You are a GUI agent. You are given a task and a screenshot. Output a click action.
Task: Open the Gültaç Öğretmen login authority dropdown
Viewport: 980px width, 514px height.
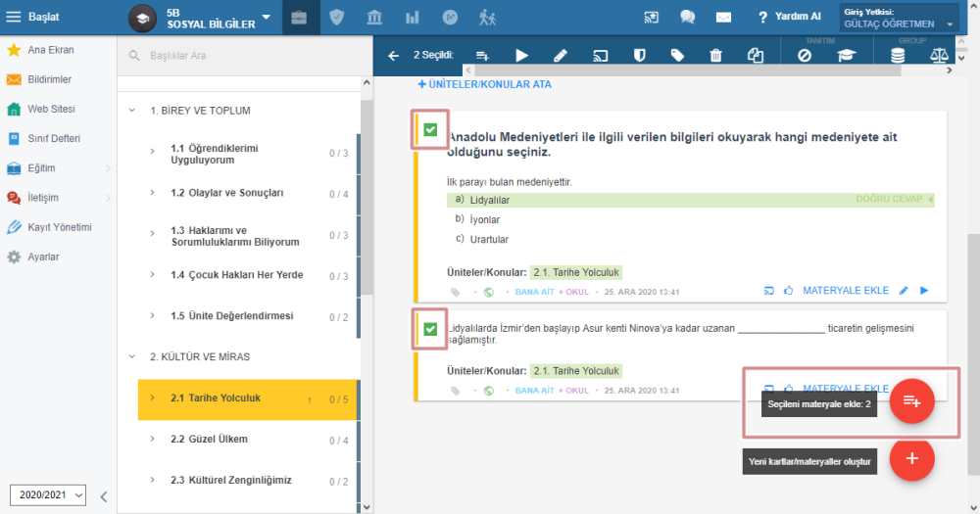click(898, 18)
